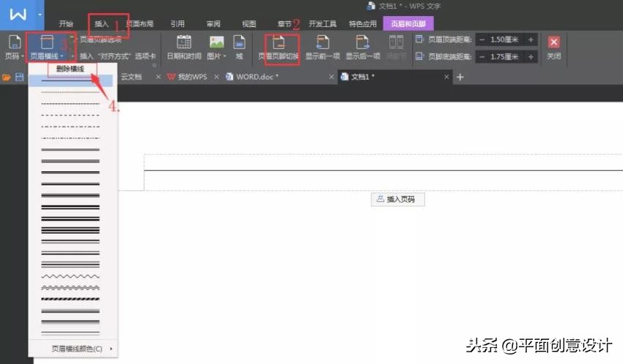Insert a 域 field
This screenshot has height=364, width=623.
click(239, 47)
